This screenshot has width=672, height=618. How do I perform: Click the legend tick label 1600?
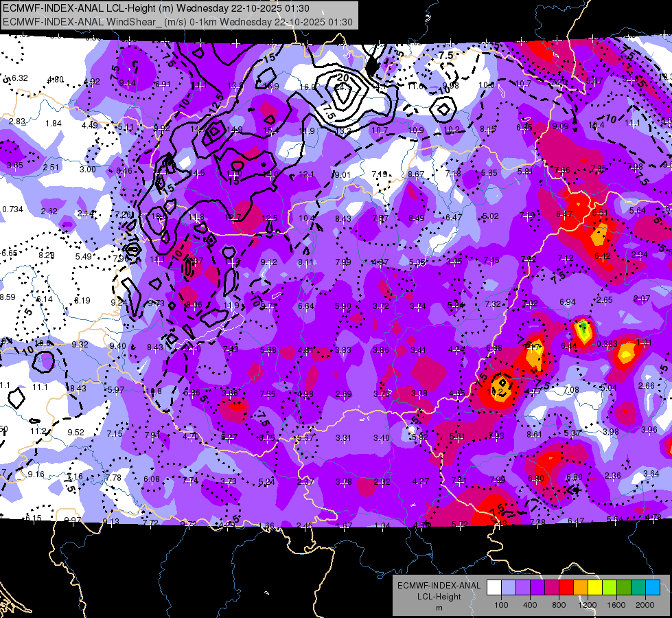pyautogui.click(x=616, y=605)
